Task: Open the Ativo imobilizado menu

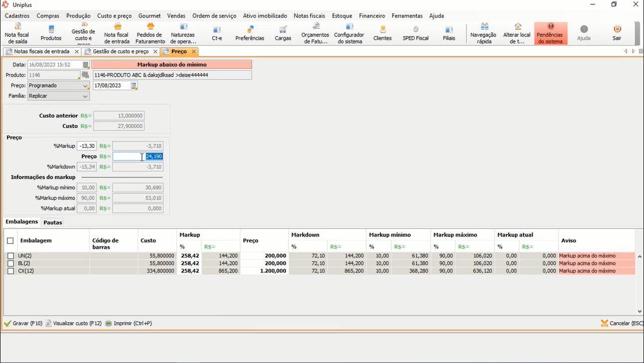Action: point(265,16)
